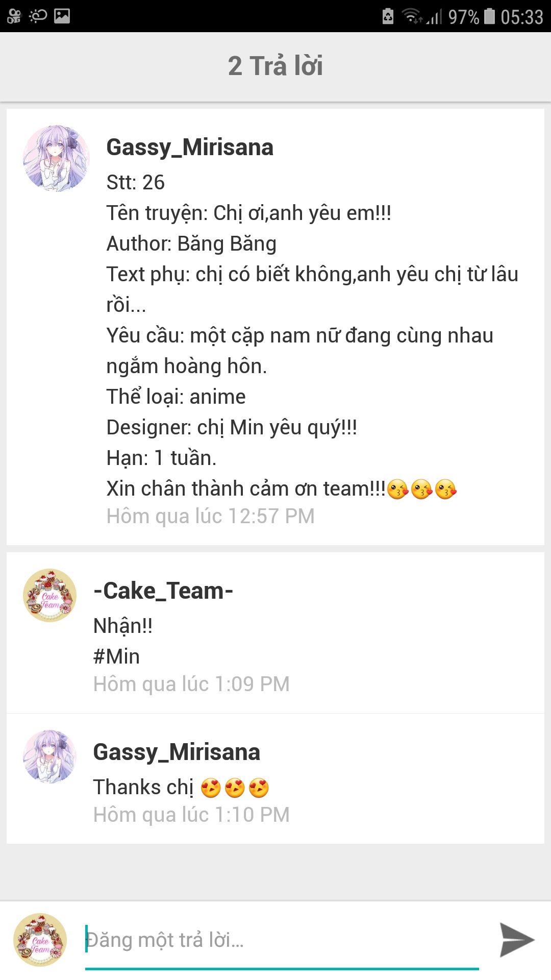
Task: Tap the weather notification icon
Action: click(x=38, y=16)
